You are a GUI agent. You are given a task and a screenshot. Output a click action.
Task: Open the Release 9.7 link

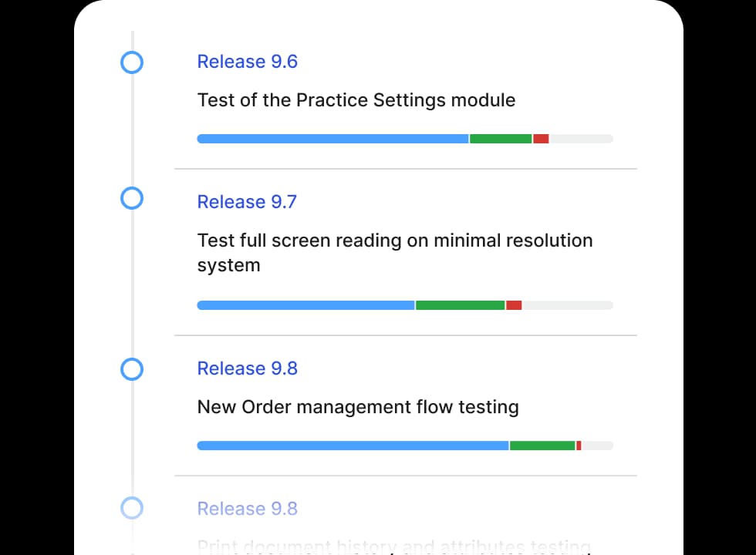[247, 202]
